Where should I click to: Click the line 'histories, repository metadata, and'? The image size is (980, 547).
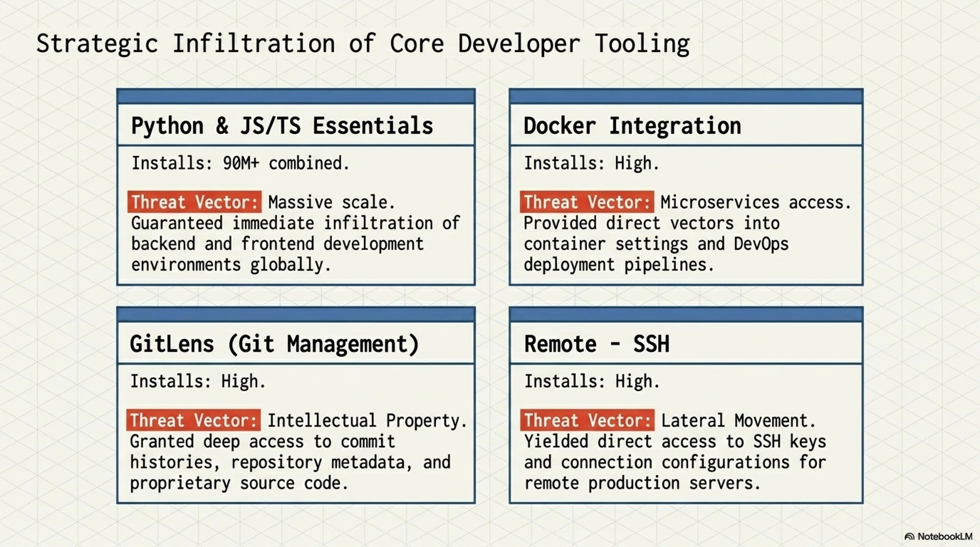pyautogui.click(x=290, y=462)
